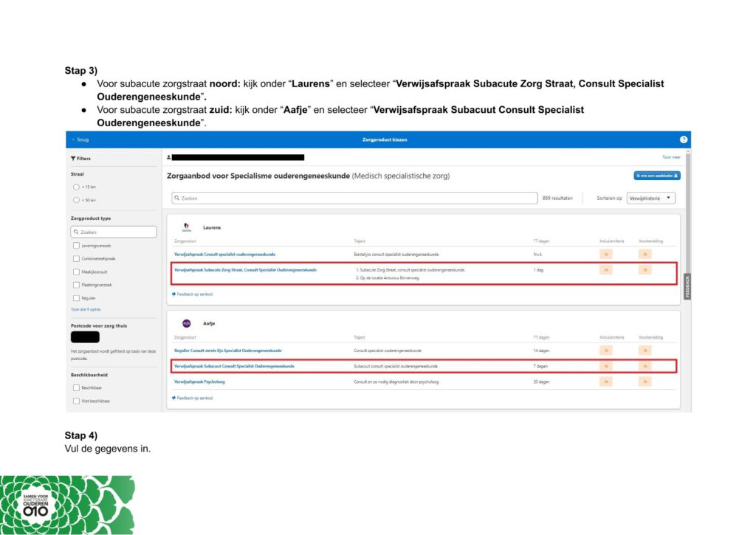Tick the Plaatsingsverzoek checkbox

tap(76, 285)
